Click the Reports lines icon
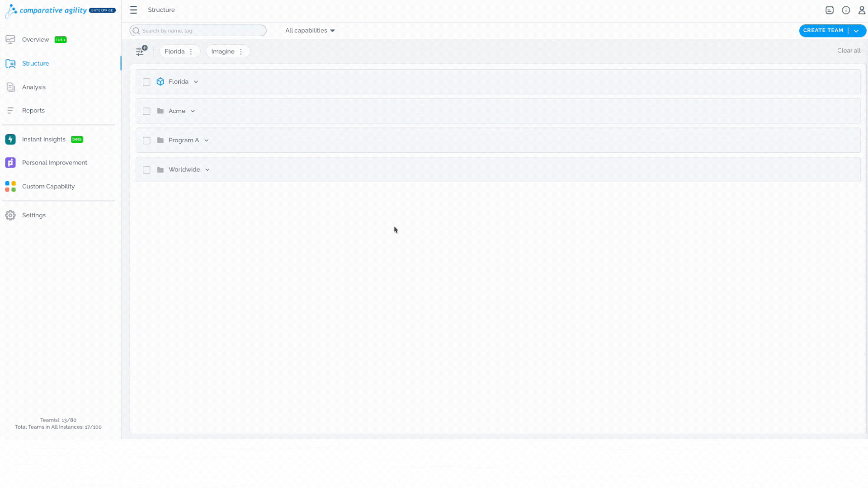Image resolution: width=868 pixels, height=488 pixels. [10, 111]
